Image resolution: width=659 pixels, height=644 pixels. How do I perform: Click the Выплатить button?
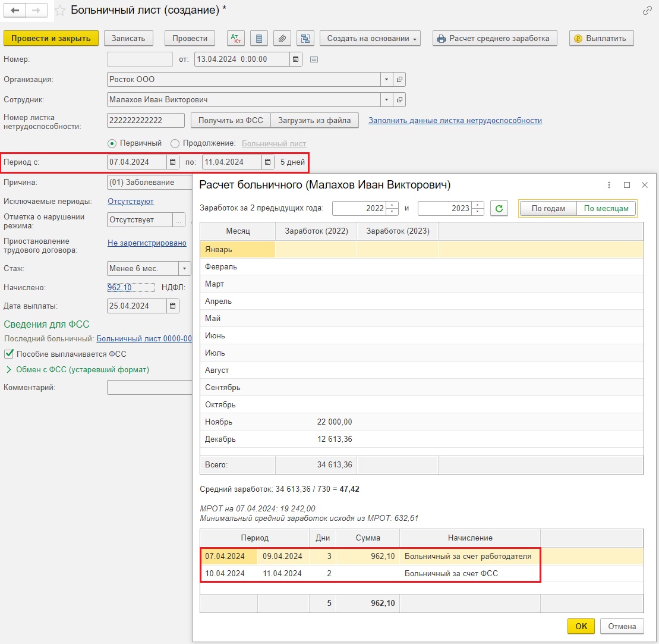tap(601, 38)
